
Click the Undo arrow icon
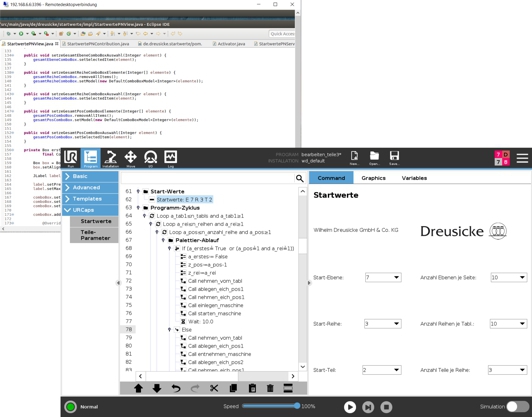(176, 388)
